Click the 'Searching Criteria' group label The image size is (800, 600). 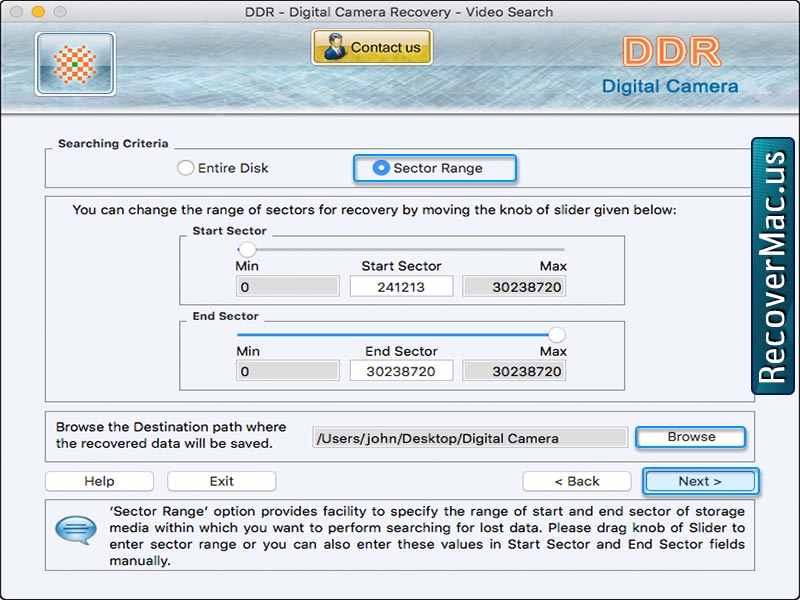pyautogui.click(x=113, y=143)
